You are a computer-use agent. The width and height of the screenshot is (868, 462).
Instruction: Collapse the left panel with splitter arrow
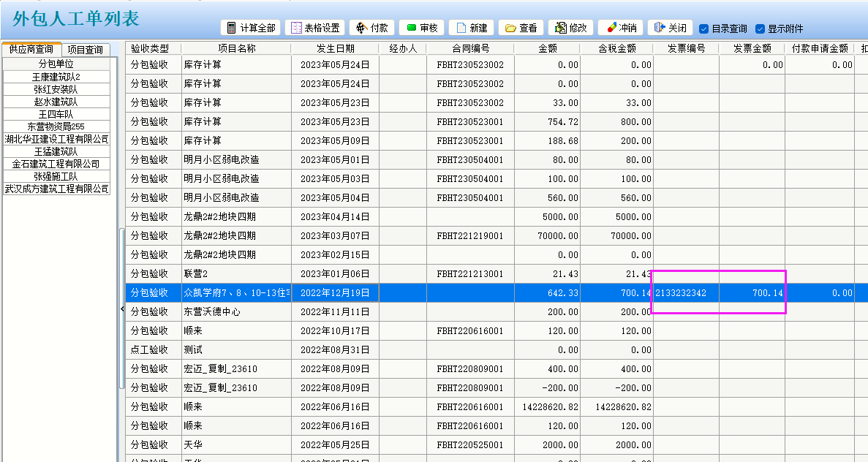pyautogui.click(x=121, y=310)
